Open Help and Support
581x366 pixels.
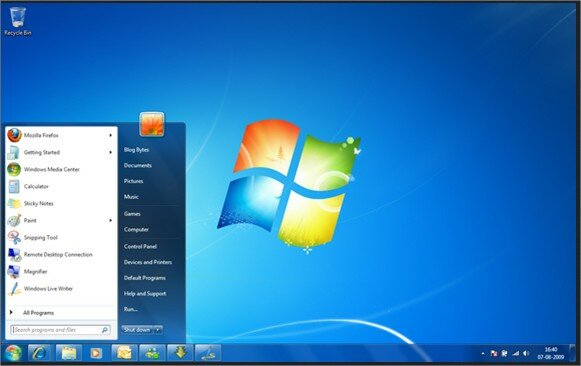(145, 294)
